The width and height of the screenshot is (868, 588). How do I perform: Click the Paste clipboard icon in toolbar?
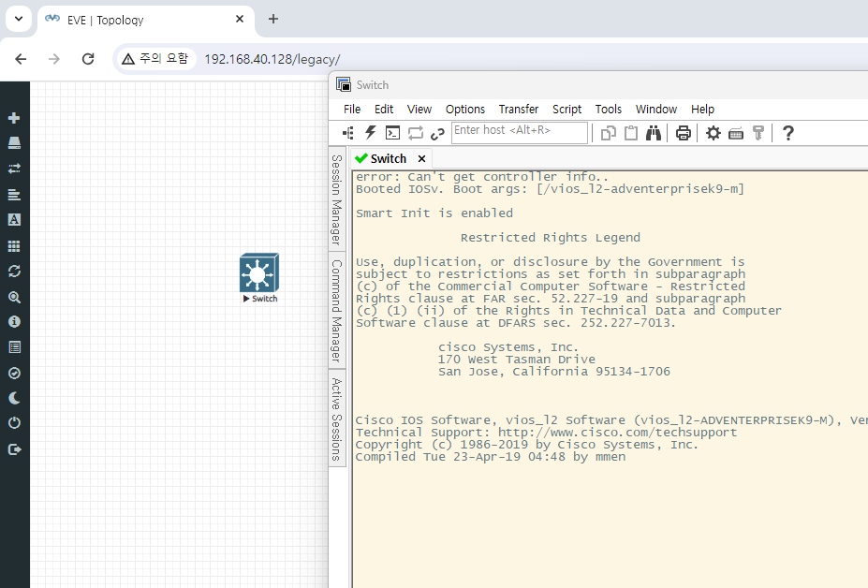click(x=631, y=133)
